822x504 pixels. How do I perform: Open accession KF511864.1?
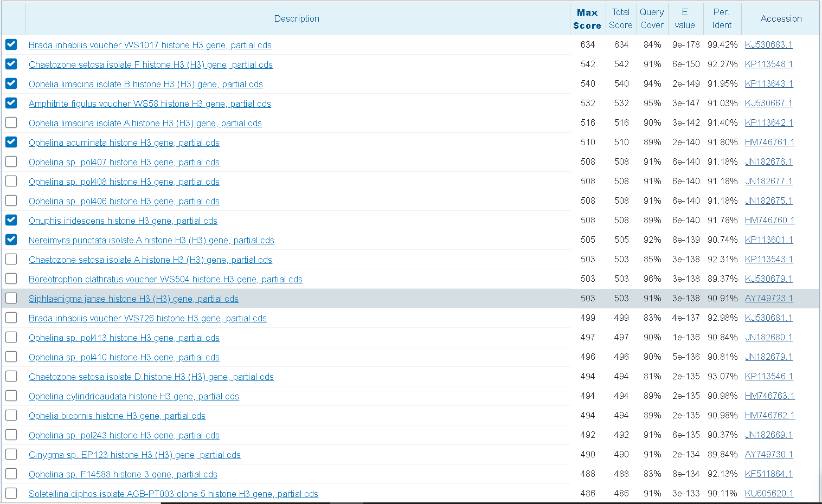[x=769, y=474]
